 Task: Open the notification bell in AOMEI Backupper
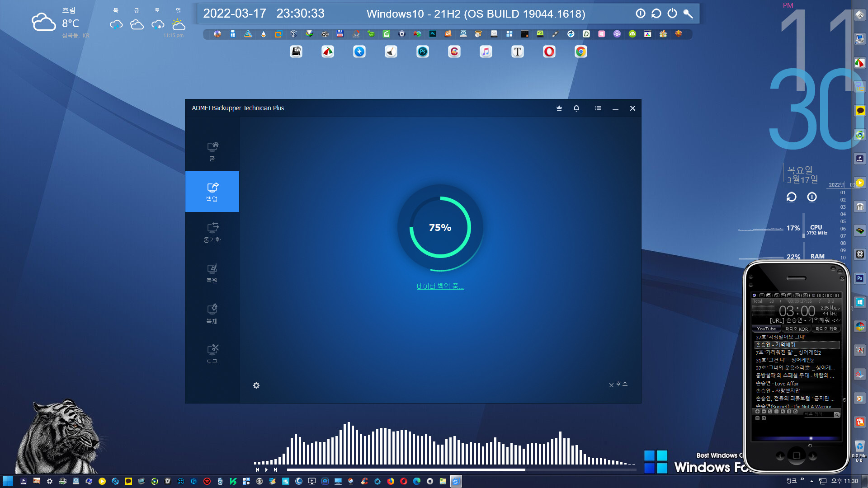[x=576, y=108]
